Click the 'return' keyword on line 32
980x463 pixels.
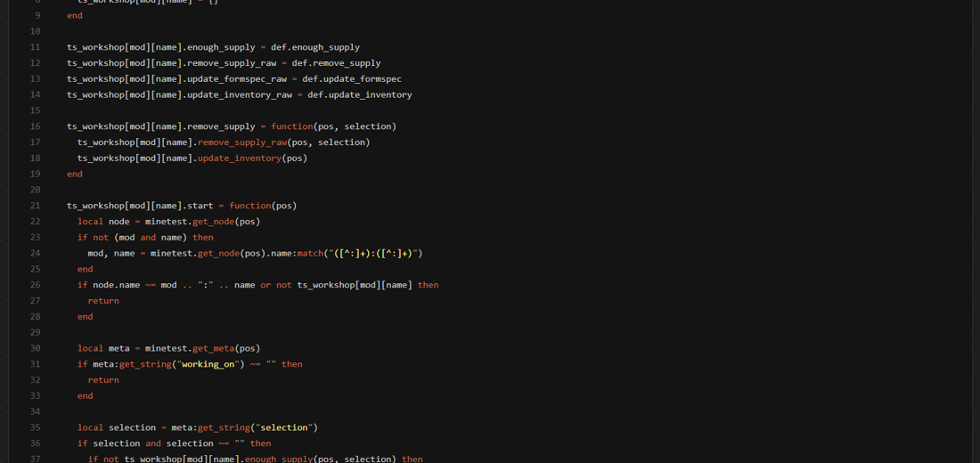point(103,379)
